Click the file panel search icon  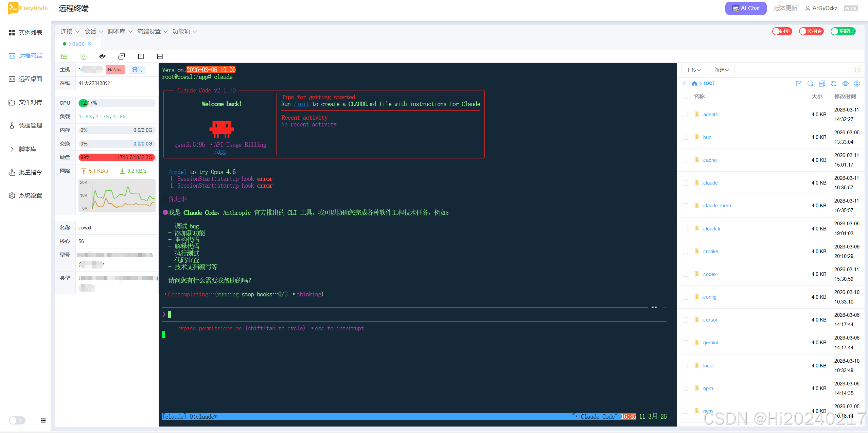point(810,84)
